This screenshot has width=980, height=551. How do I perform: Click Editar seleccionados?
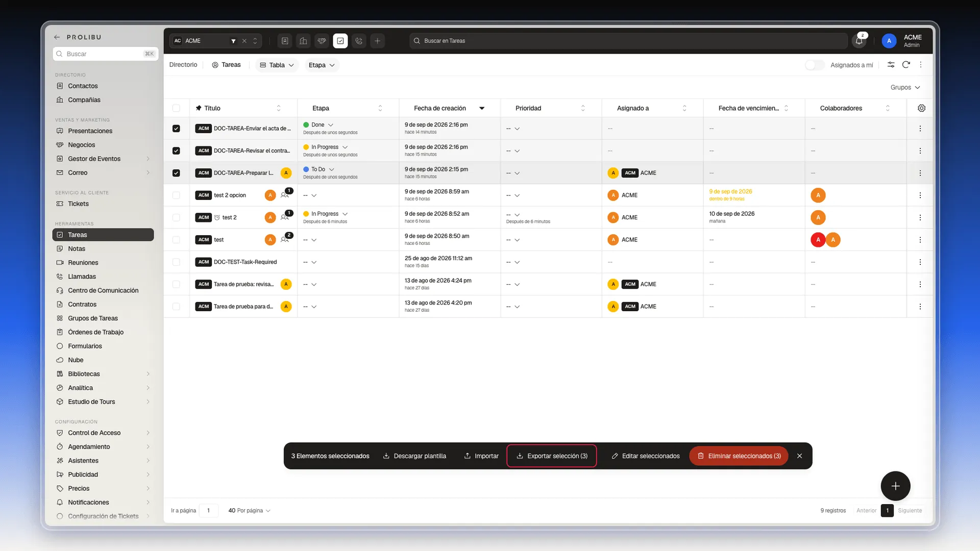(645, 456)
